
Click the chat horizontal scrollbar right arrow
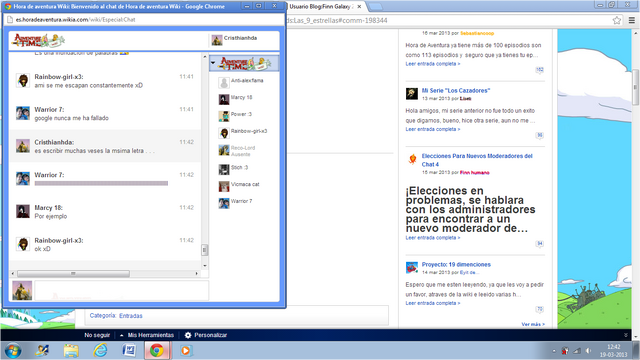click(x=197, y=273)
